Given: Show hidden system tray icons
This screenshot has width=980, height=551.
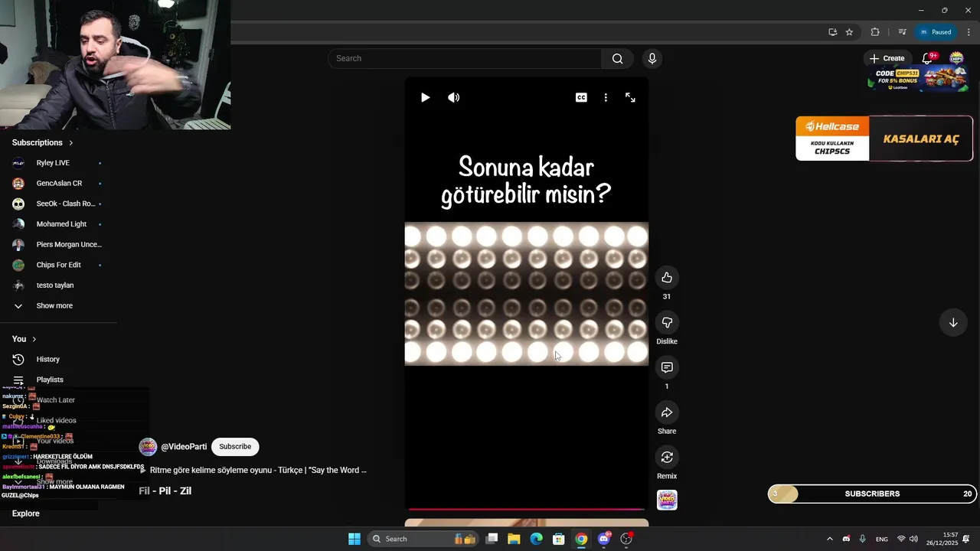Looking at the screenshot, I should 830,539.
